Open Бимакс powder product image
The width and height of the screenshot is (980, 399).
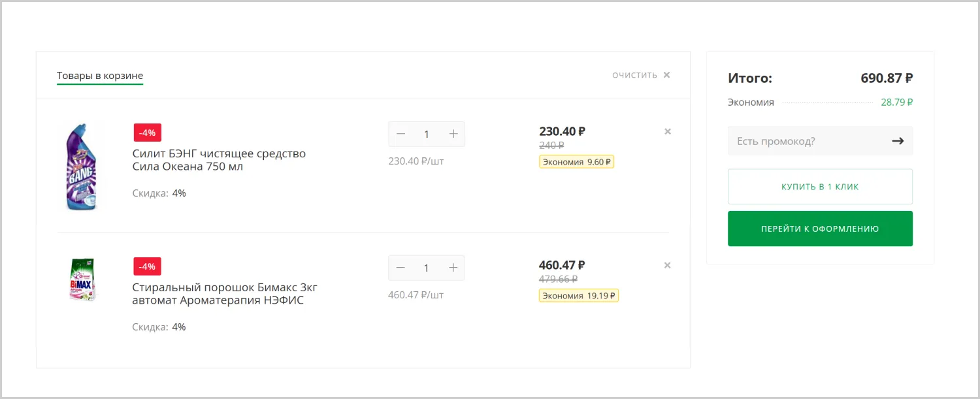(x=83, y=279)
